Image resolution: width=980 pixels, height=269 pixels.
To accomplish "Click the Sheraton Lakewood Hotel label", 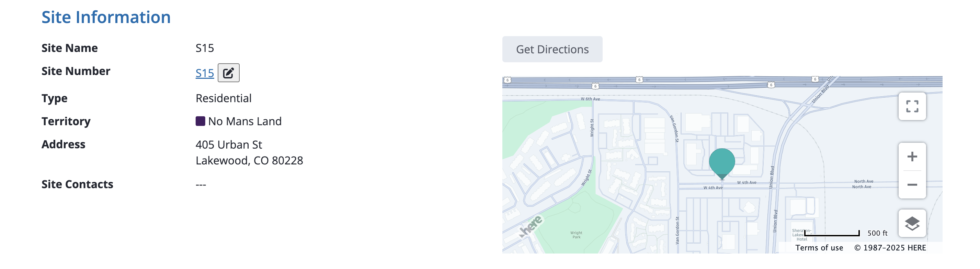I will [x=801, y=235].
